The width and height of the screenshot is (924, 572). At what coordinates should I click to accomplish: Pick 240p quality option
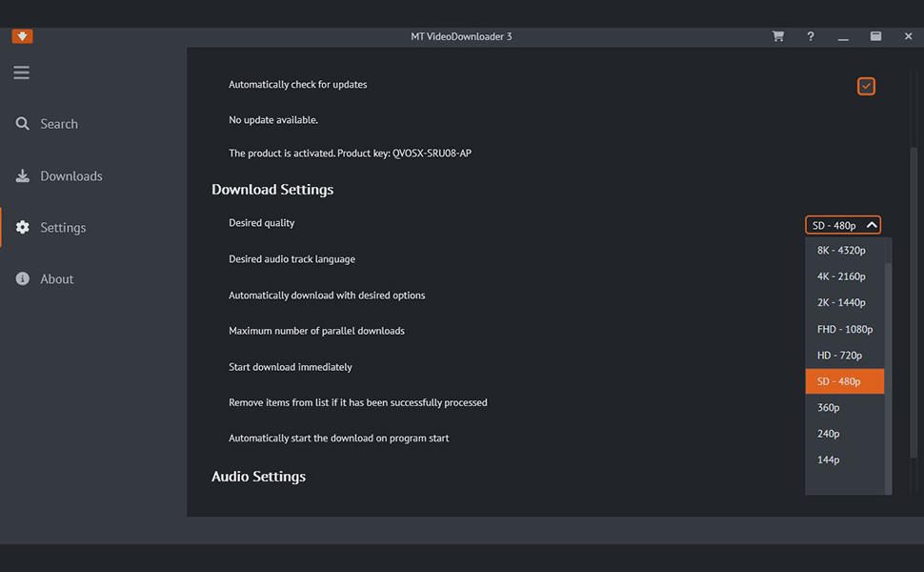[844, 434]
